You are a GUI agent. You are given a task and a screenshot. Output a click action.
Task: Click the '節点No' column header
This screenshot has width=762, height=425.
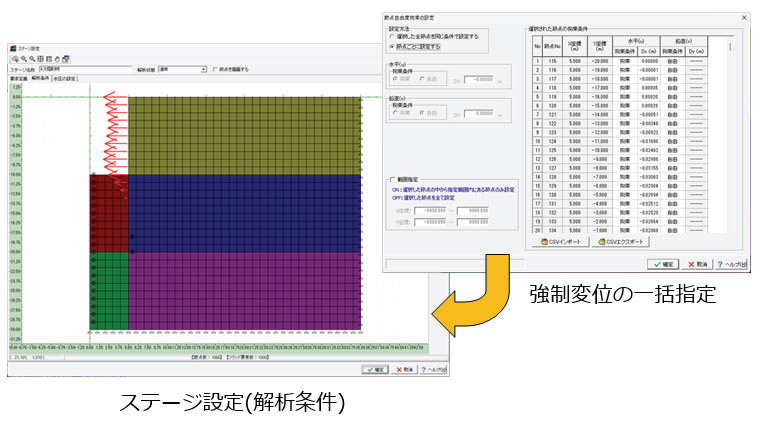(552, 46)
